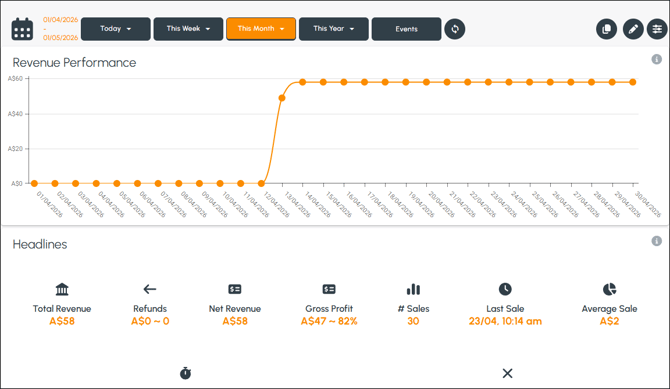Viewport: 670px width, 389px height.
Task: Click the Headlines info icon
Action: pos(656,241)
